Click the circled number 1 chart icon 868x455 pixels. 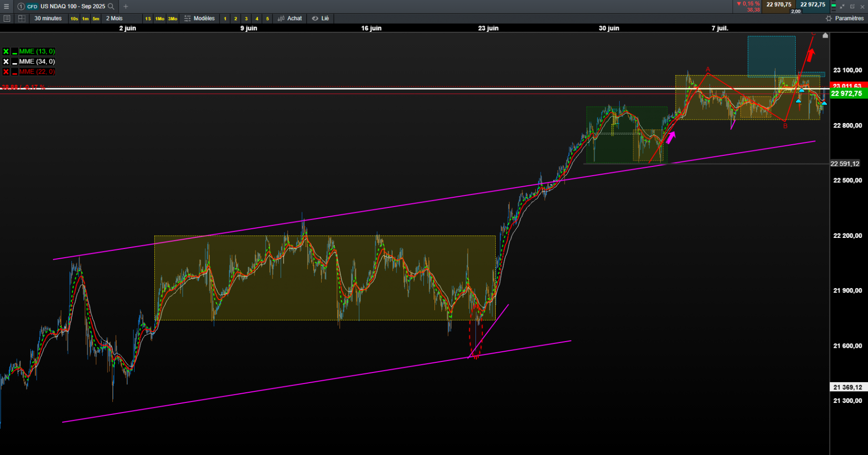[x=21, y=6]
